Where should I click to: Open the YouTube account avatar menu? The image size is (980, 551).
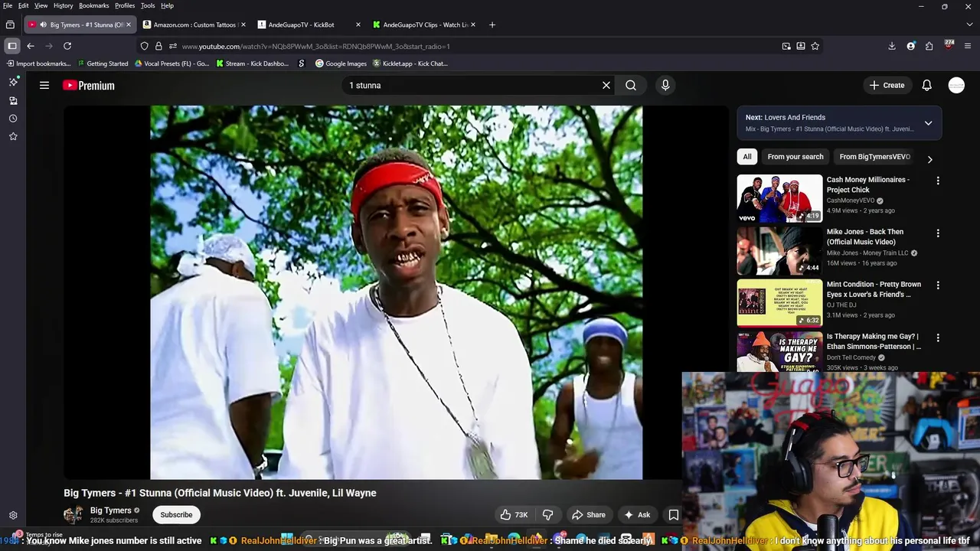[x=956, y=86]
